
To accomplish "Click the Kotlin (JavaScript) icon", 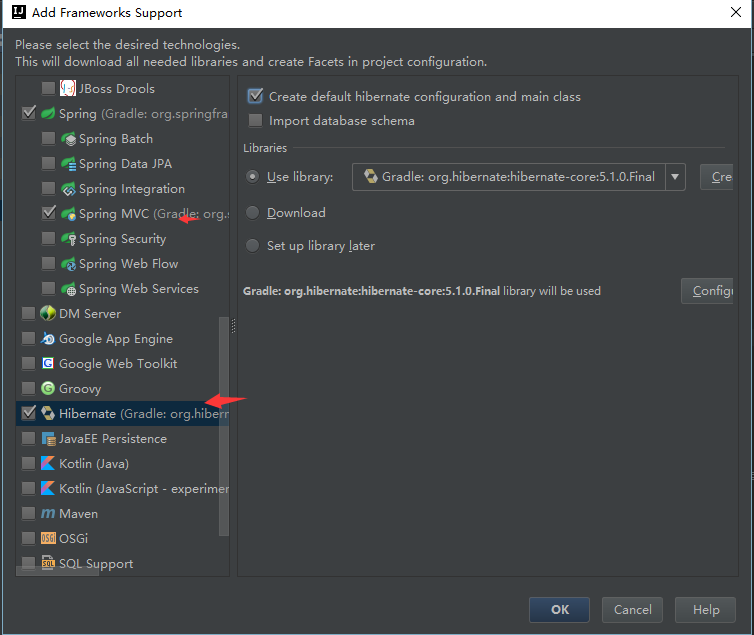I will [x=48, y=488].
